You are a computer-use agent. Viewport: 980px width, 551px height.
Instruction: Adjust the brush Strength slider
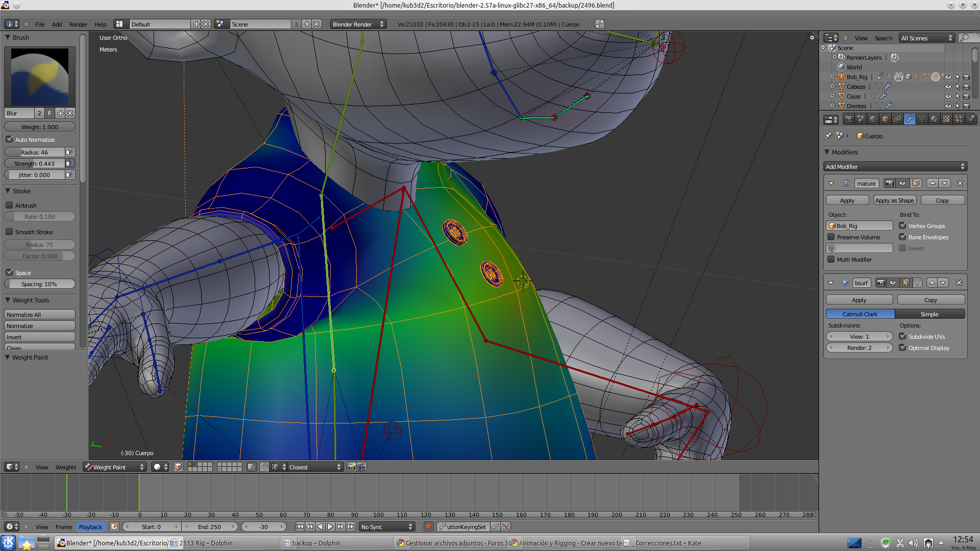(35, 164)
